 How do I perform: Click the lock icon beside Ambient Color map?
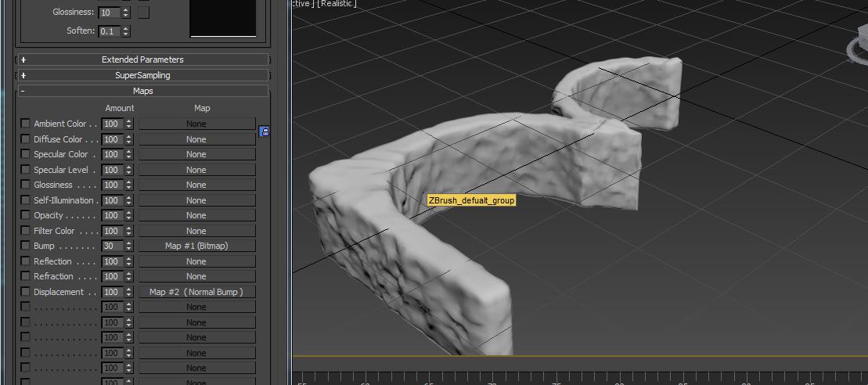coord(264,131)
